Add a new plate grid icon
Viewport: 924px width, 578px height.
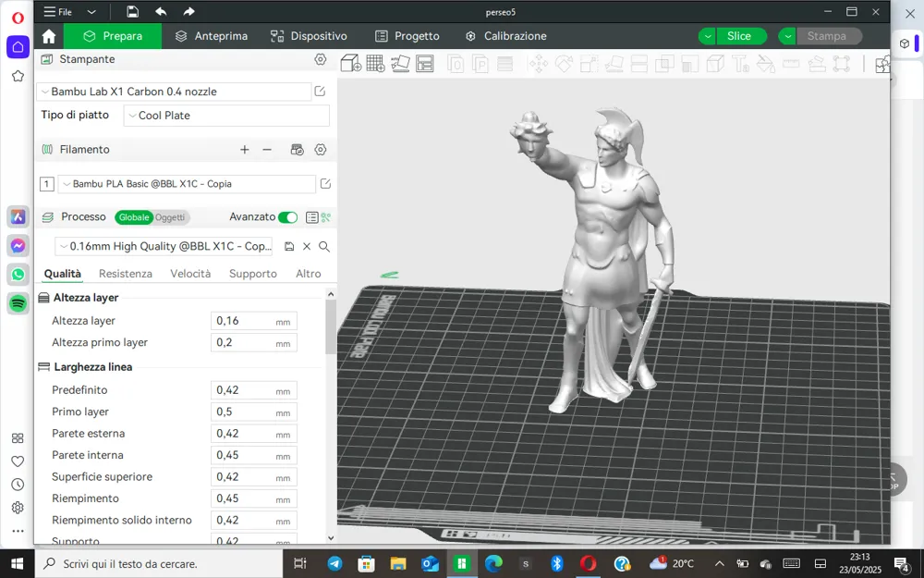point(375,63)
